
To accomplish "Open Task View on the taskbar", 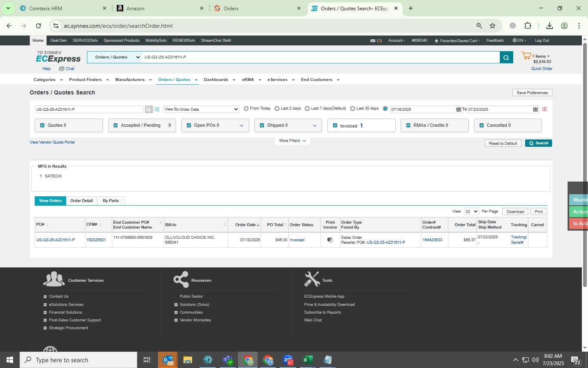I will (147, 360).
